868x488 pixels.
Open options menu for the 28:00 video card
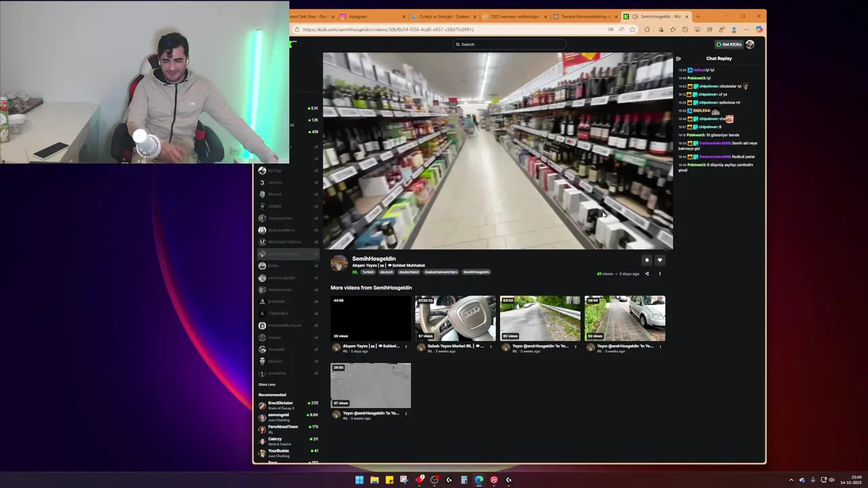(406, 413)
